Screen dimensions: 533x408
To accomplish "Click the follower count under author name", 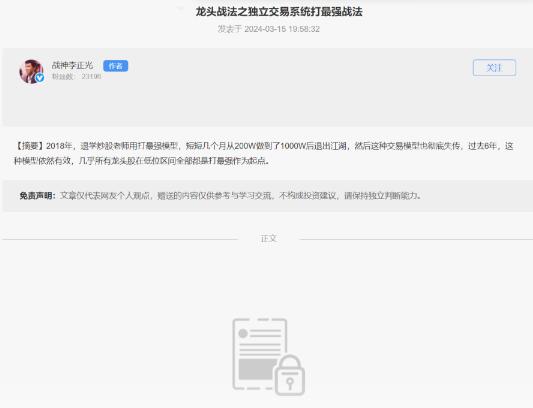I will (x=76, y=76).
